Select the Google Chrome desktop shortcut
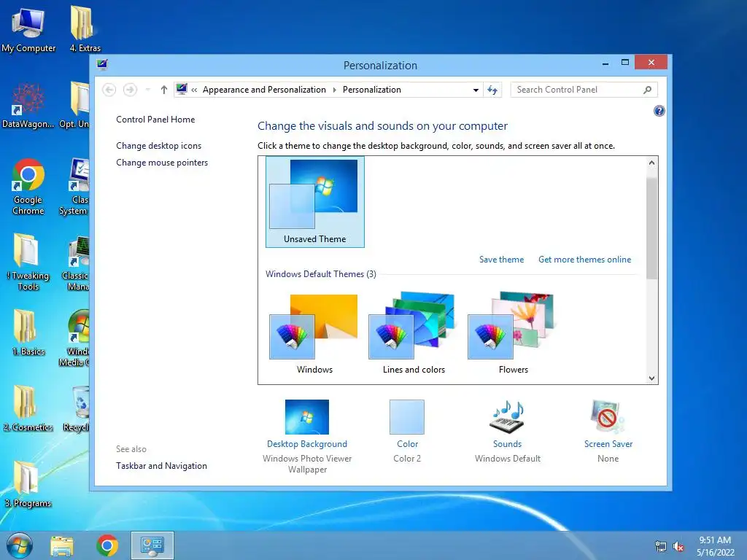This screenshot has height=560, width=747. [28, 187]
